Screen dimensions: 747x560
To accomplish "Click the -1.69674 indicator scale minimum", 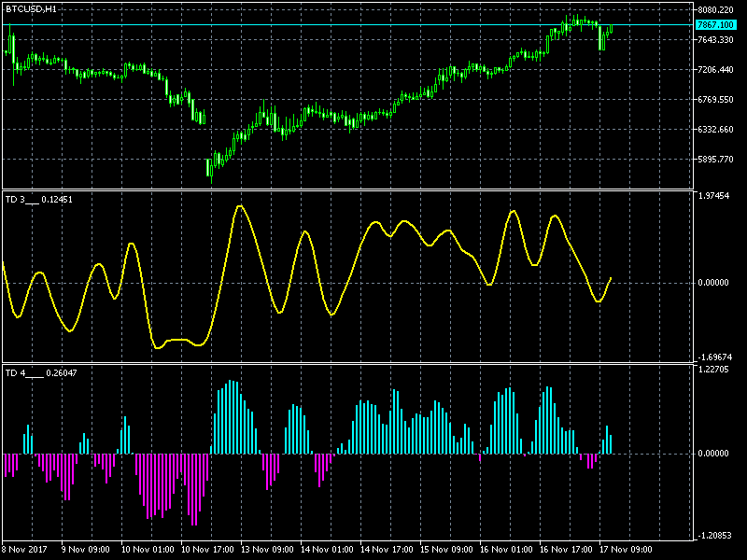I will (714, 357).
